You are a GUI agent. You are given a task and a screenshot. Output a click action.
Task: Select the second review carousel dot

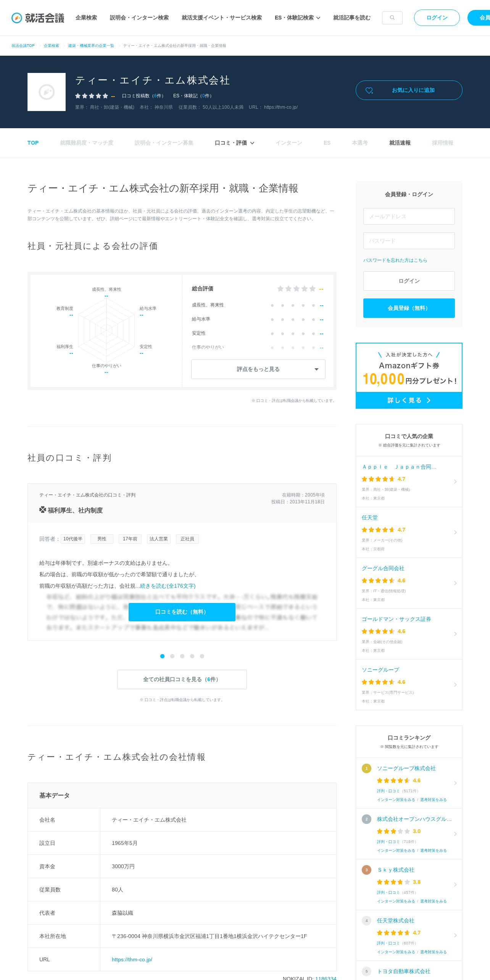(x=172, y=656)
